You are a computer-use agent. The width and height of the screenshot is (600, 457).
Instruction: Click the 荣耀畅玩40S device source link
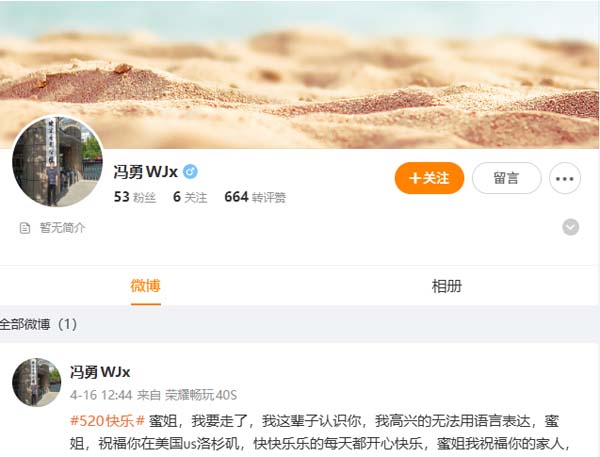pos(201,395)
